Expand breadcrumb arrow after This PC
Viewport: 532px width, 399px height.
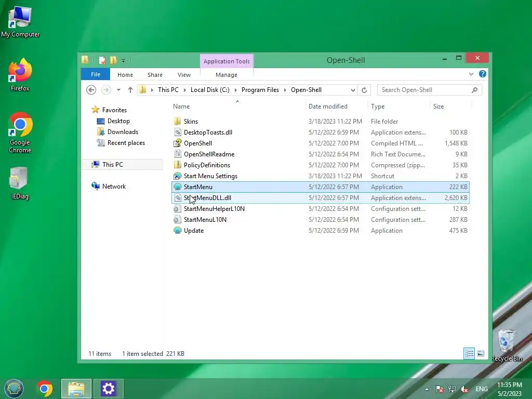pos(184,90)
